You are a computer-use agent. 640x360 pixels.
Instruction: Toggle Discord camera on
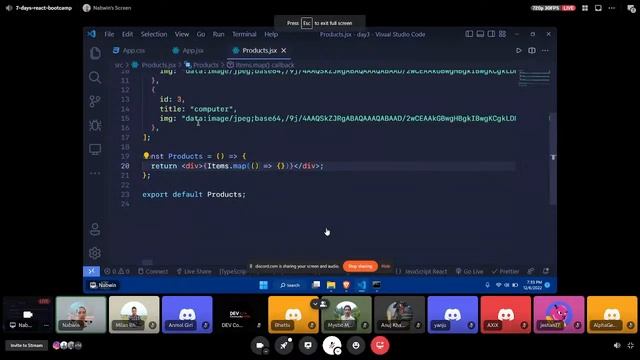260,345
